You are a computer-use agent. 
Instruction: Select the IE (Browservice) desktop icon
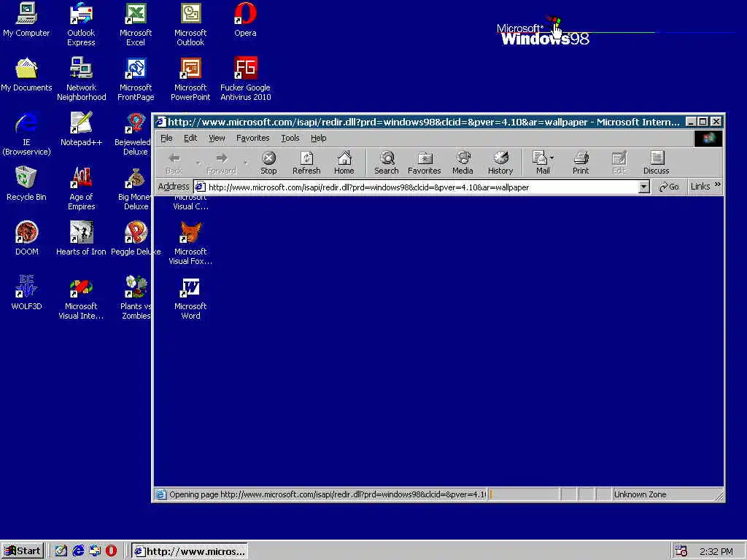[x=26, y=134]
